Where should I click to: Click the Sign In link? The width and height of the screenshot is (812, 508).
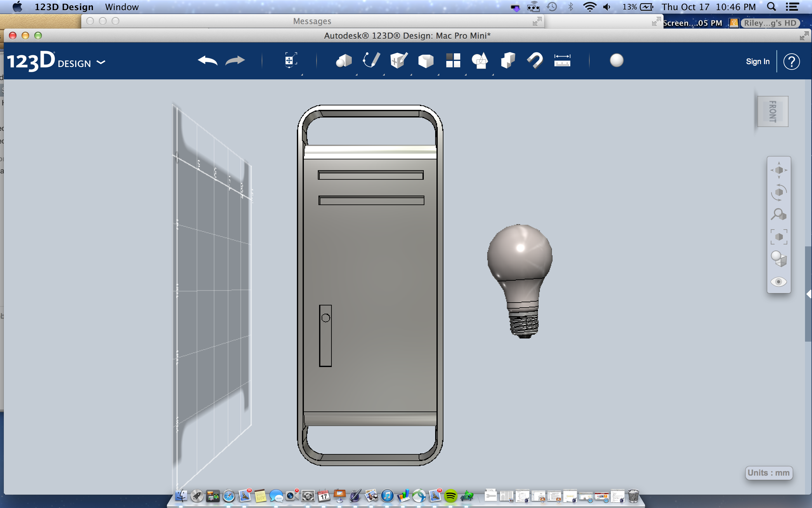[x=758, y=62]
